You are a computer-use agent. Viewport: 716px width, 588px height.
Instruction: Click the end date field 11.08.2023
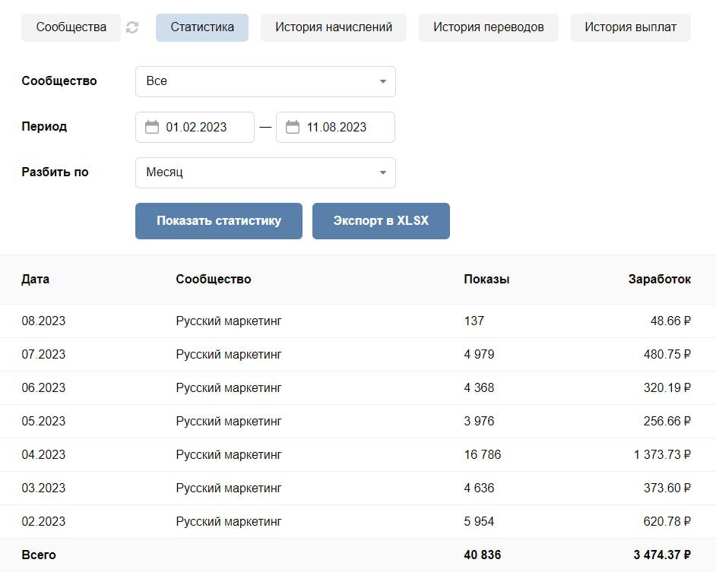click(336, 128)
